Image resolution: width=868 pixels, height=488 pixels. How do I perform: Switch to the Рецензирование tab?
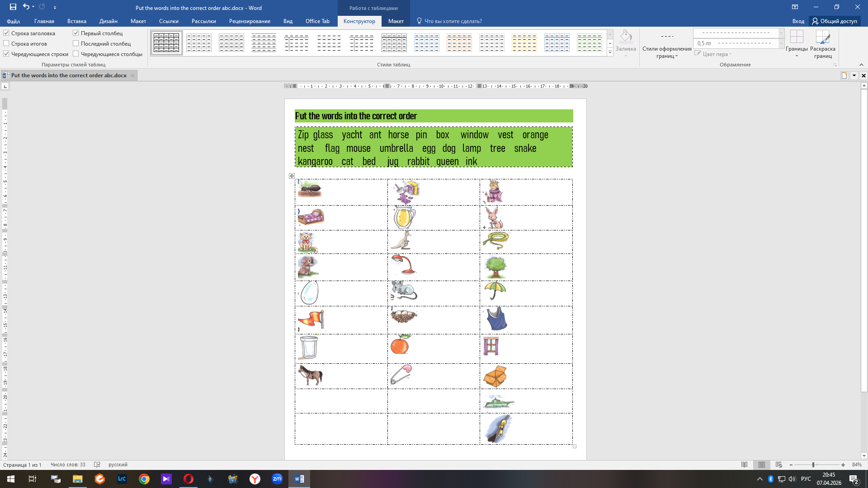pos(250,21)
